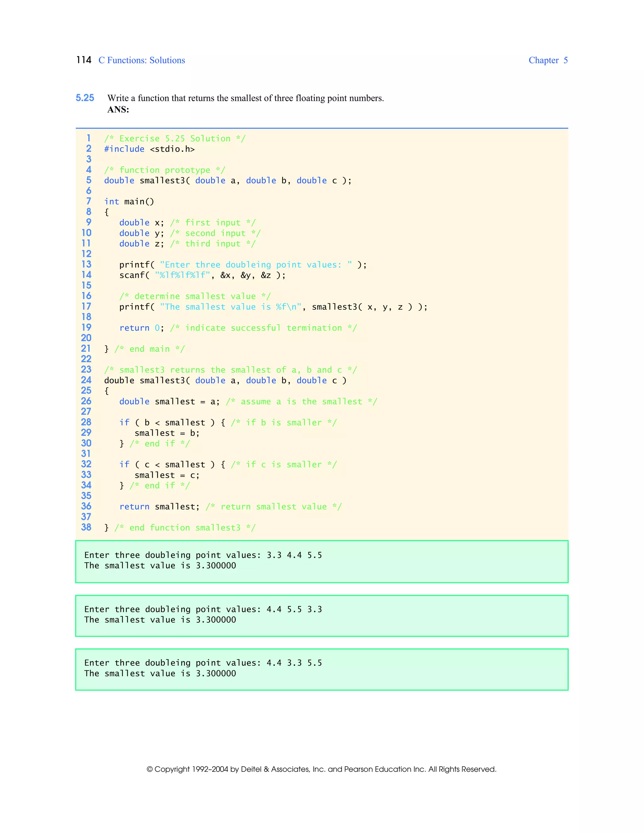Viewport: 644px width, 833px height.
Task: Click the sentence 'Write a function that returns the smallest'
Action: [x=246, y=98]
